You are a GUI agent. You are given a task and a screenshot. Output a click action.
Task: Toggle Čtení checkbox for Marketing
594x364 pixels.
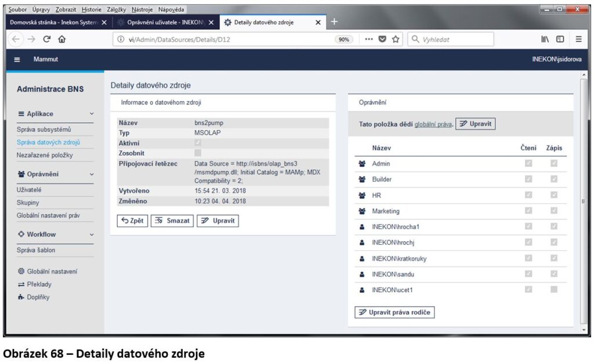pos(528,210)
